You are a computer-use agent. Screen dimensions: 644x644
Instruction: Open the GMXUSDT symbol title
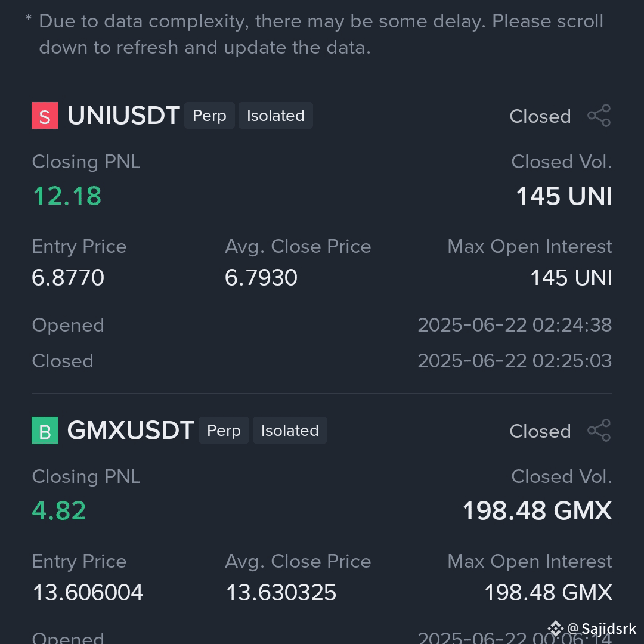coord(131,430)
